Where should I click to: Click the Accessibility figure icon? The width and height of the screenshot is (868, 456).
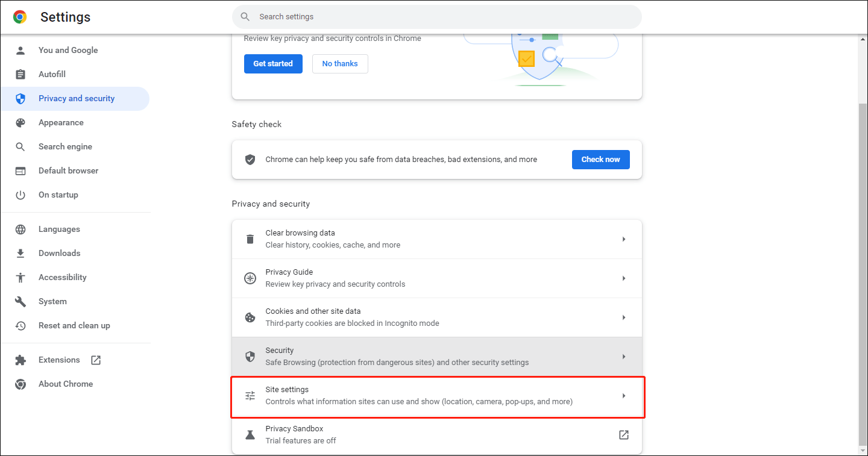pos(20,277)
